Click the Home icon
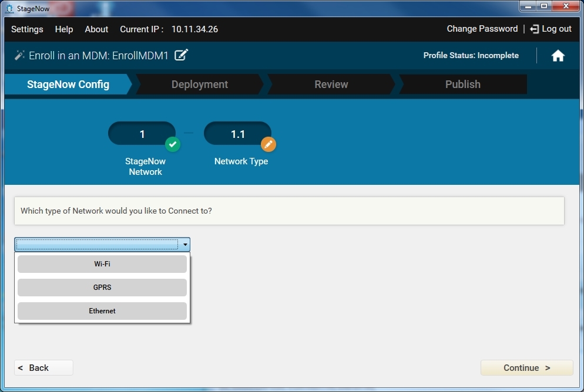 [x=558, y=56]
